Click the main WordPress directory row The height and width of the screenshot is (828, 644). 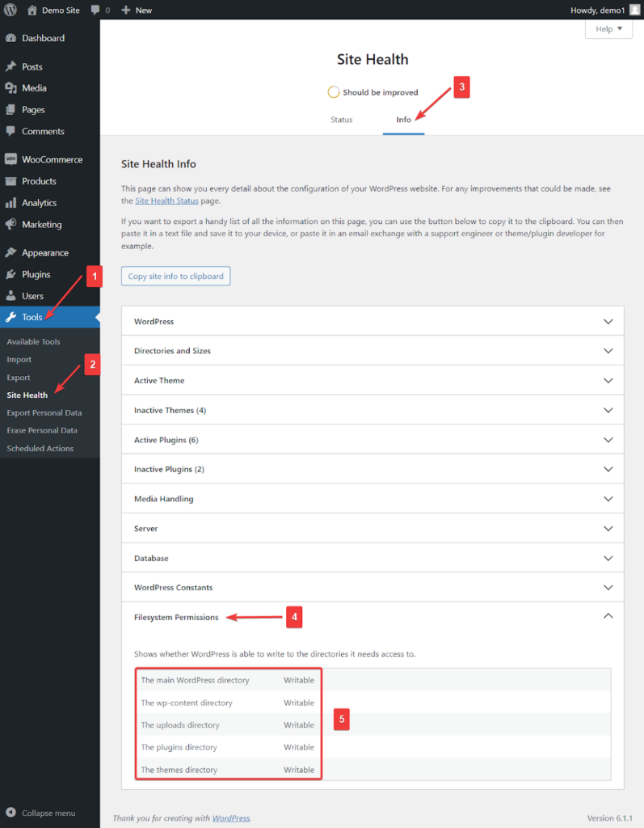373,680
